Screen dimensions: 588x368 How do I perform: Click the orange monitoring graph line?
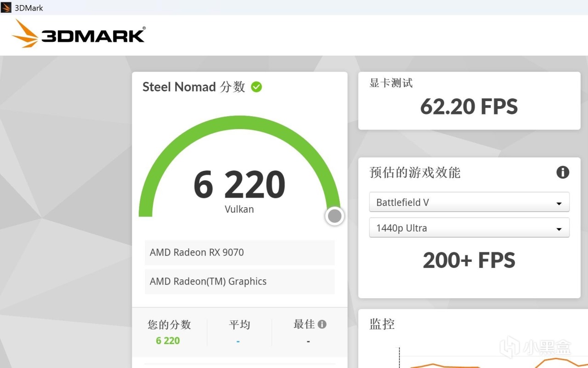click(556, 359)
